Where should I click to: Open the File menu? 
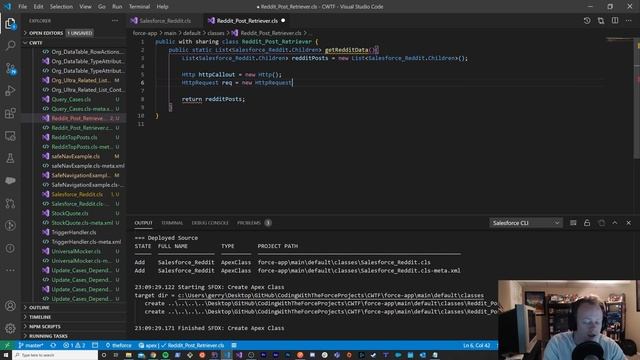(x=22, y=7)
